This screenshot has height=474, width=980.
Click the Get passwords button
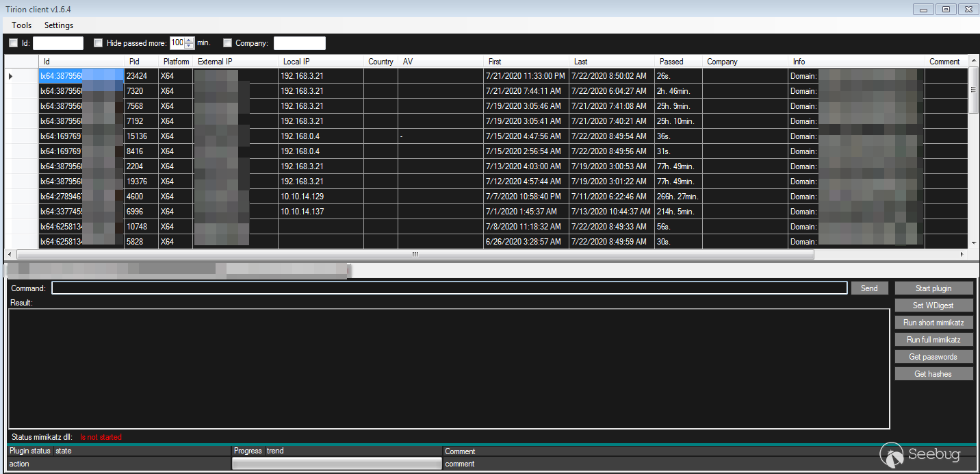[933, 357]
